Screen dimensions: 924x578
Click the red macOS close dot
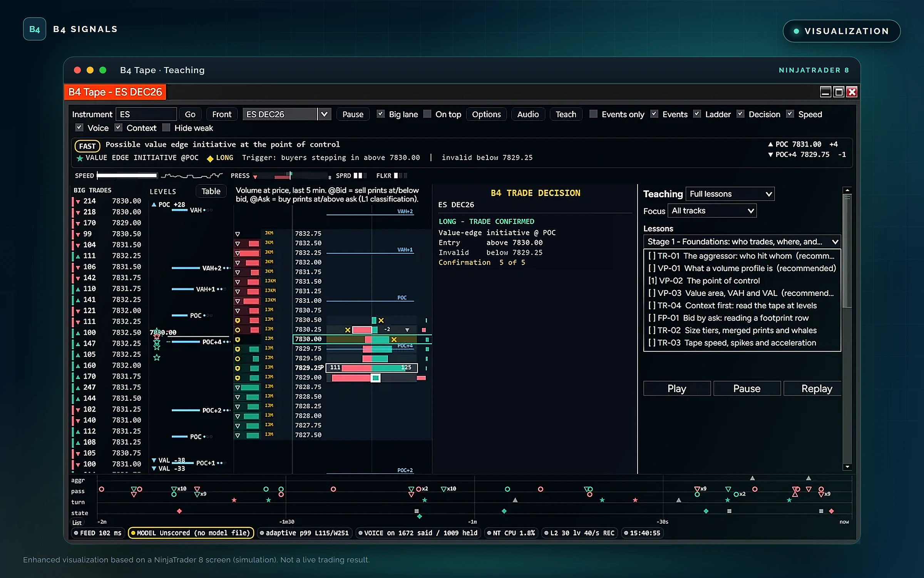click(x=77, y=70)
